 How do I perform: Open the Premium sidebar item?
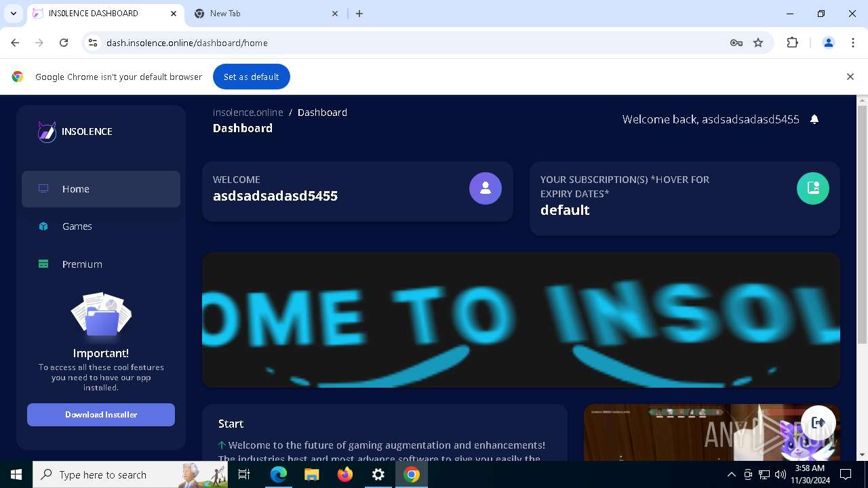[101, 264]
